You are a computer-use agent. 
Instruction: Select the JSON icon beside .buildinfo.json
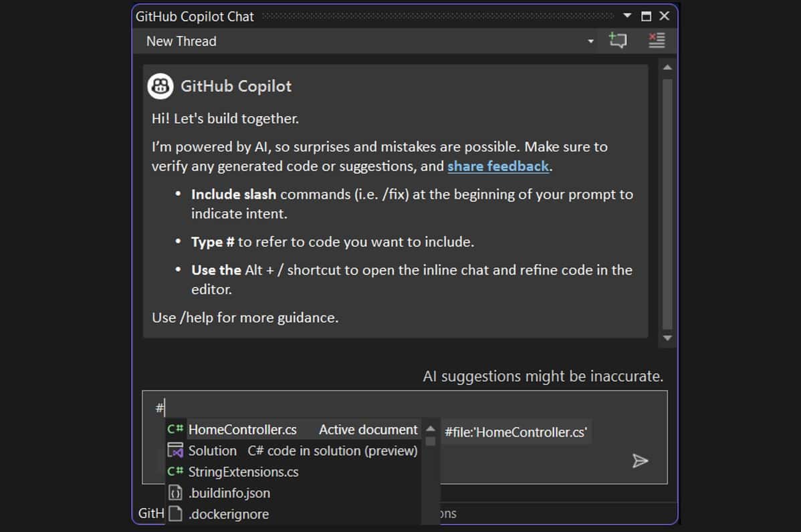point(175,493)
